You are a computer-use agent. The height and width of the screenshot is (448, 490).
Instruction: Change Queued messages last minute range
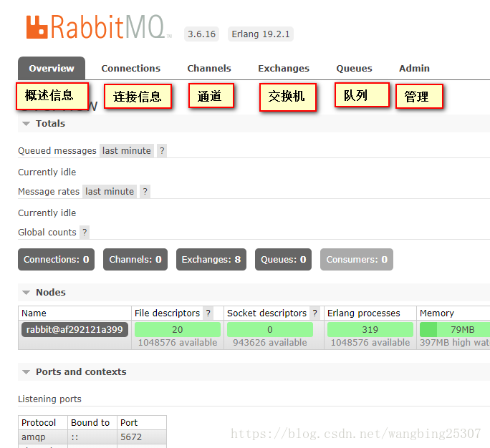[x=127, y=151]
